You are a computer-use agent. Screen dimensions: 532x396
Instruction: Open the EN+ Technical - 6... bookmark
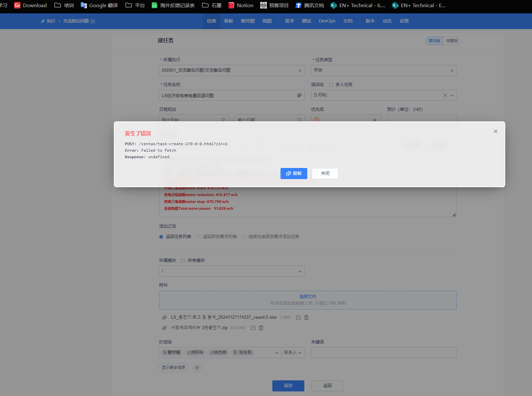(358, 5)
